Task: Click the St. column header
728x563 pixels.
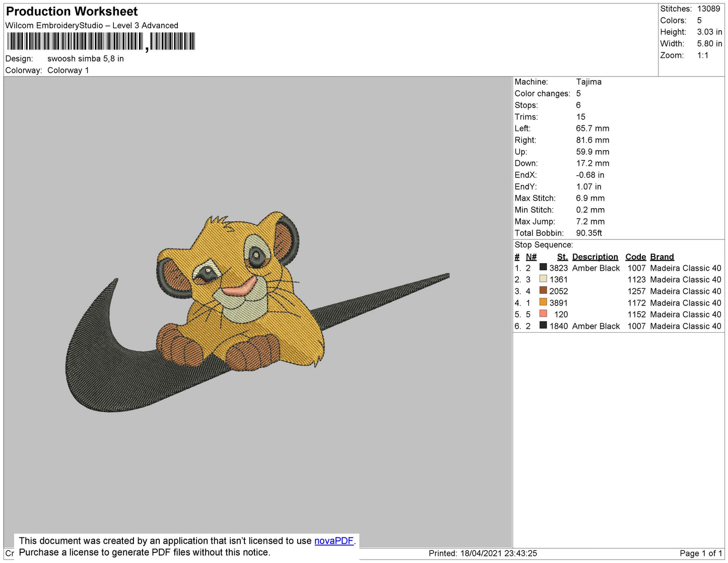Action: [x=562, y=257]
